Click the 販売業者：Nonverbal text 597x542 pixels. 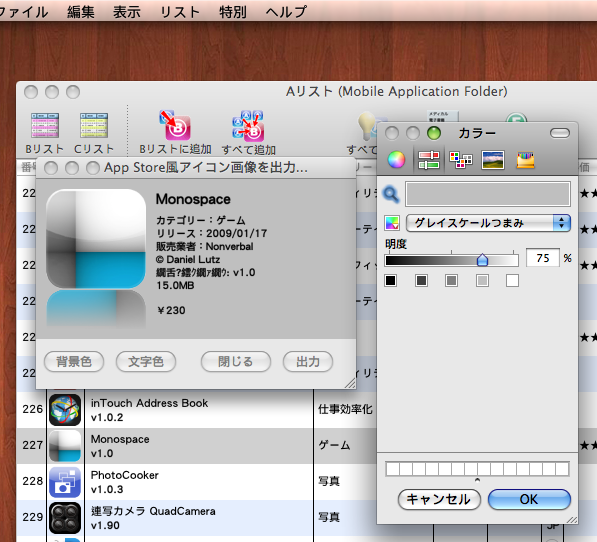coord(204,247)
